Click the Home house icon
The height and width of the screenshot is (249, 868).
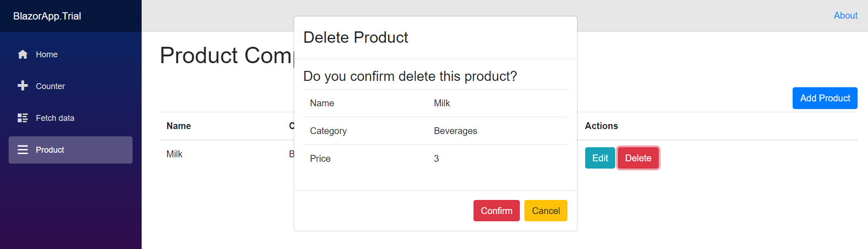pyautogui.click(x=23, y=55)
